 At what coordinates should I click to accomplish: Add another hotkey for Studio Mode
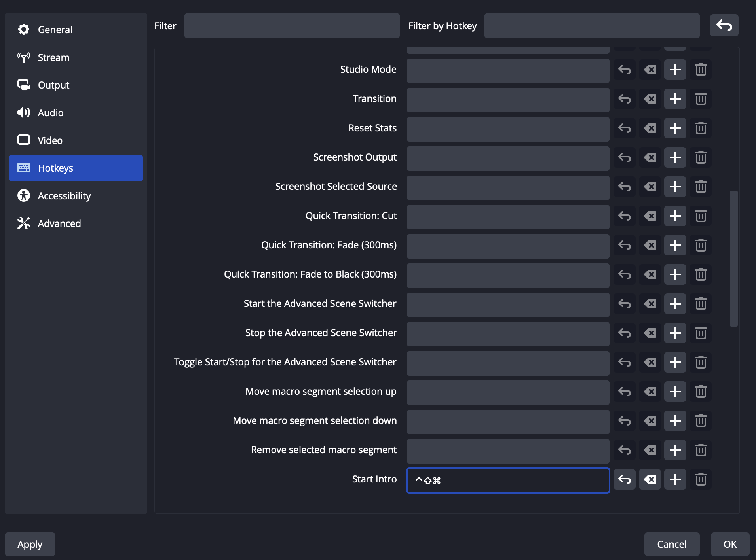675,70
